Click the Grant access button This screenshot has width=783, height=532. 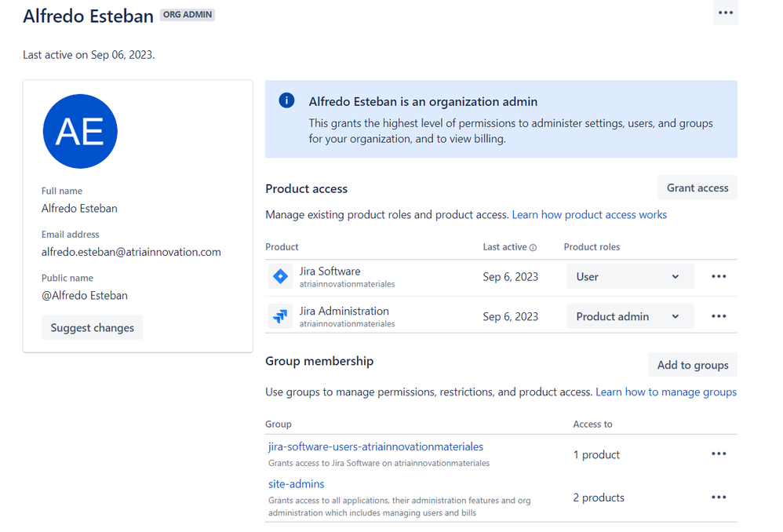[697, 188]
